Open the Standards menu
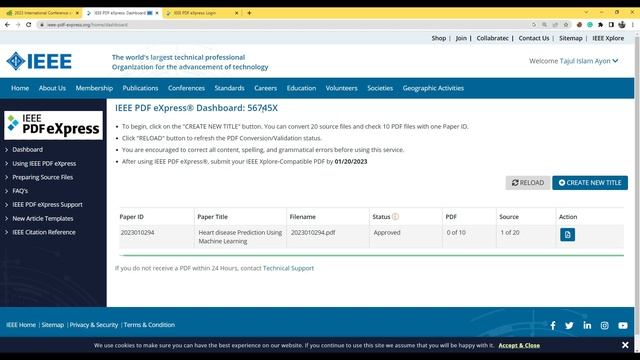Viewport: 640px width, 360px height. click(x=229, y=88)
